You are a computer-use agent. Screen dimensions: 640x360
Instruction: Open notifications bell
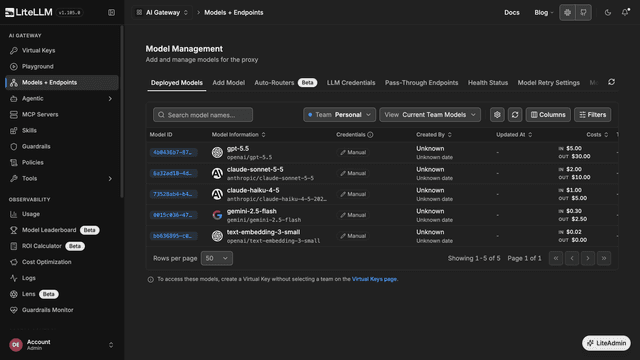(x=625, y=13)
